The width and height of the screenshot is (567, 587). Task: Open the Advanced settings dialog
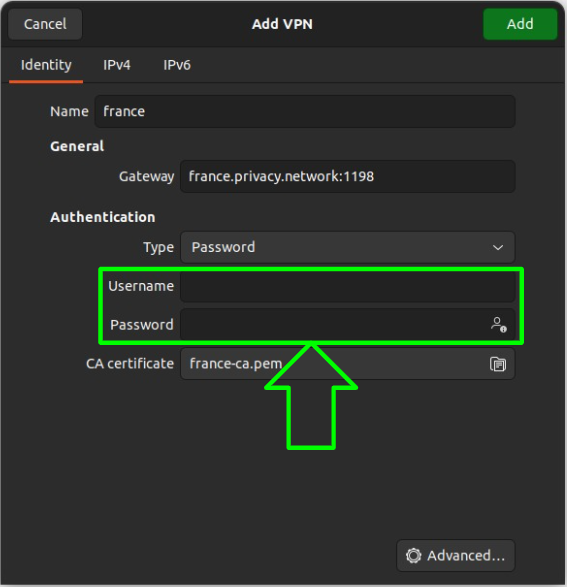coord(455,556)
